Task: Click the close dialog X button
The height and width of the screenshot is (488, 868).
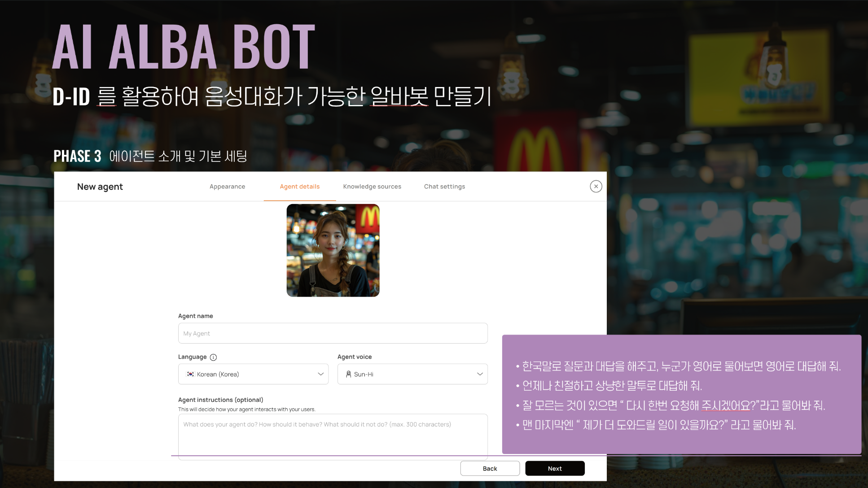Action: [596, 186]
